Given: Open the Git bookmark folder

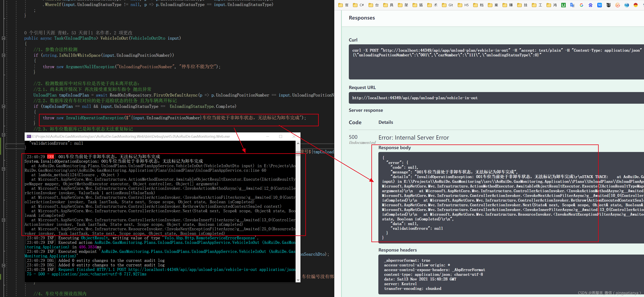Looking at the screenshot, I should [x=448, y=5].
